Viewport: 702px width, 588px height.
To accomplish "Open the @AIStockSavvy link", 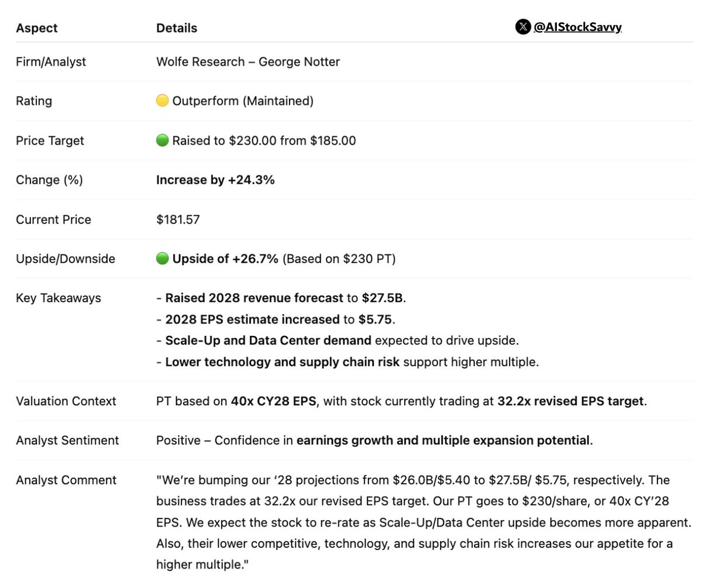I will coord(577,27).
